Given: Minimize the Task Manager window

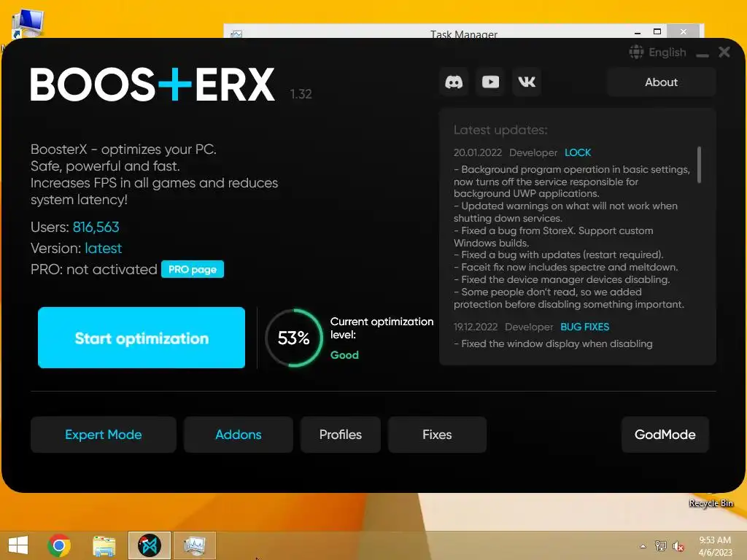Looking at the screenshot, I should [638, 32].
